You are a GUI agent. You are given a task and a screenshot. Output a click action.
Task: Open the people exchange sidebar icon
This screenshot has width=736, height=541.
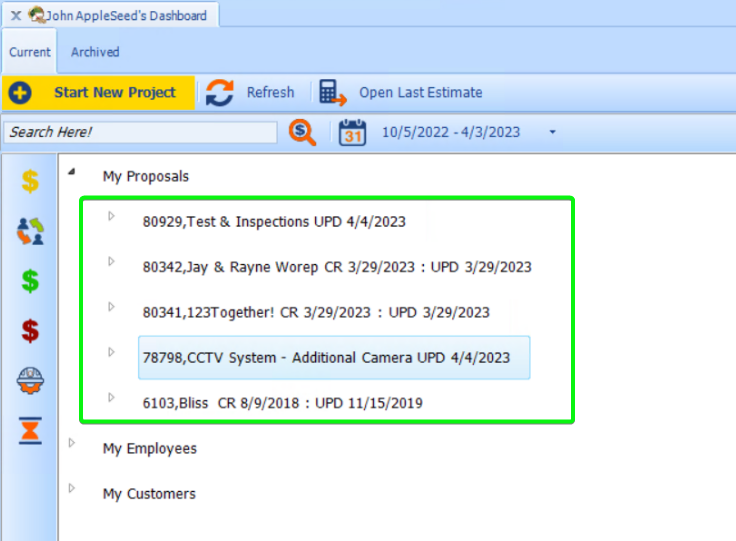tap(30, 231)
